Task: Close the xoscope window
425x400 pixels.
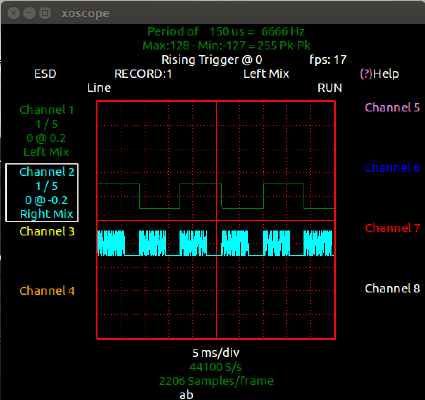Action: [14, 13]
